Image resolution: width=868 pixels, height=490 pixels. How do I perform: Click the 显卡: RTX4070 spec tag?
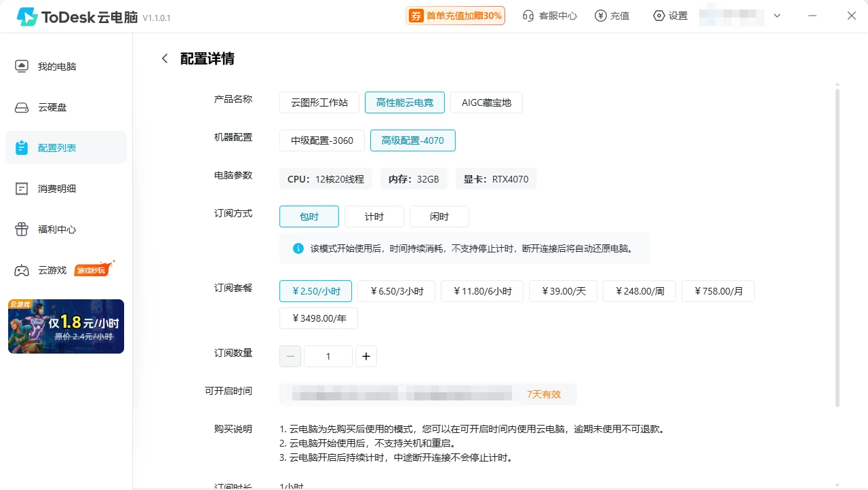(x=496, y=179)
